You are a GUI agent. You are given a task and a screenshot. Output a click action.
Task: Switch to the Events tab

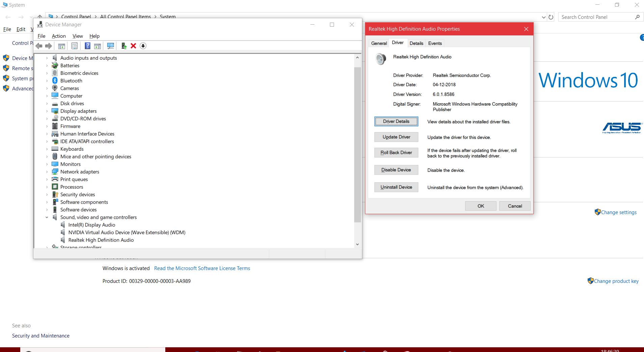(435, 43)
